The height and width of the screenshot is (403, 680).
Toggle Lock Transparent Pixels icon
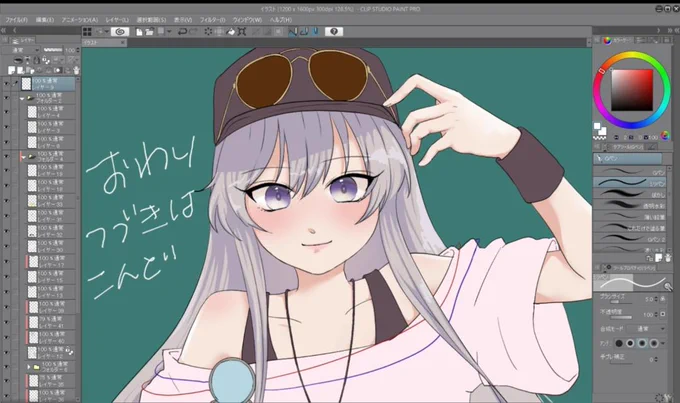(x=45, y=60)
